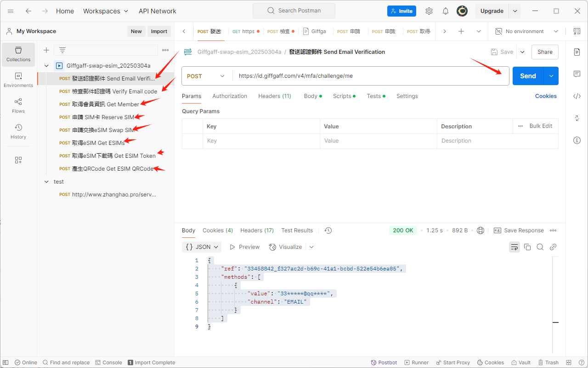The image size is (588, 368).
Task: Select the Get ESIM QRCode request
Action: [113, 169]
